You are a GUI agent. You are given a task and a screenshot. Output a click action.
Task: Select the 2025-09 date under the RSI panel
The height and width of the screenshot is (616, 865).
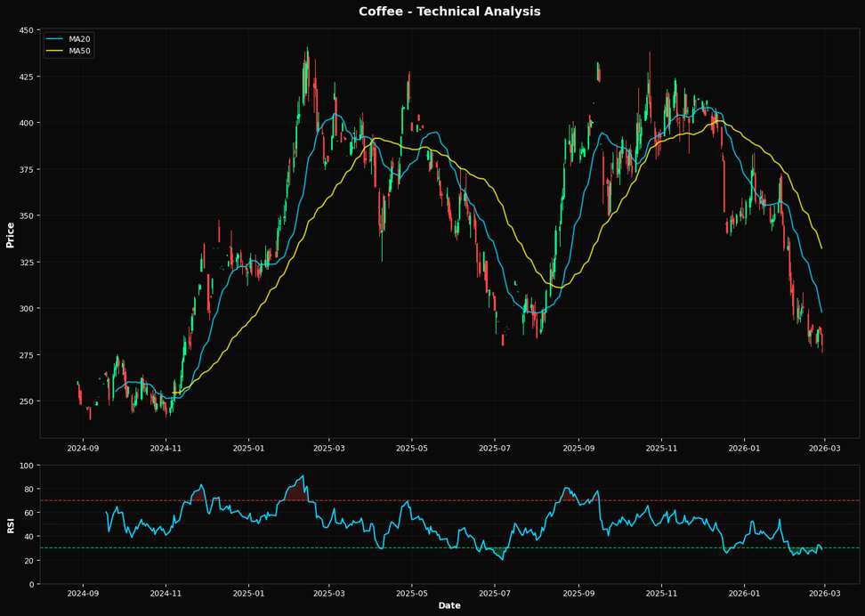(578, 594)
